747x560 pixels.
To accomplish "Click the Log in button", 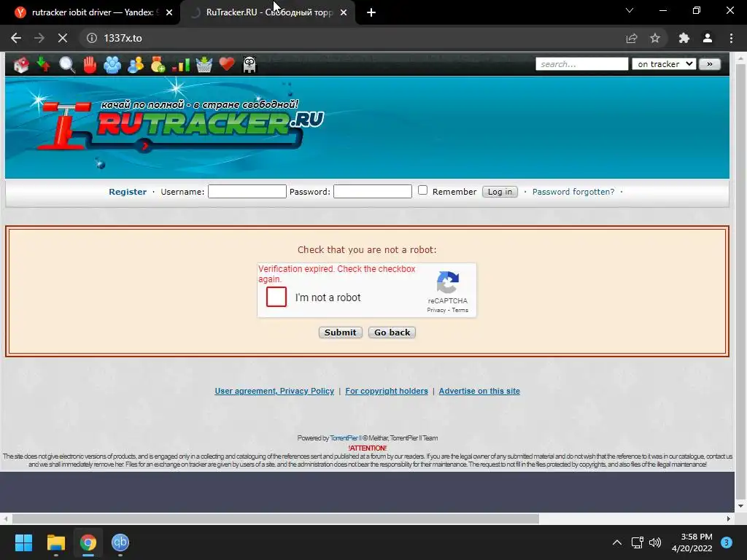I will (500, 192).
